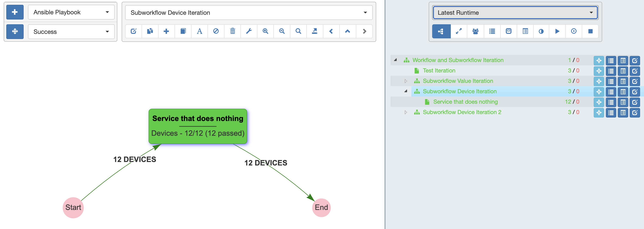
Task: Click the 12 DEVICES label near End edge
Action: point(266,163)
